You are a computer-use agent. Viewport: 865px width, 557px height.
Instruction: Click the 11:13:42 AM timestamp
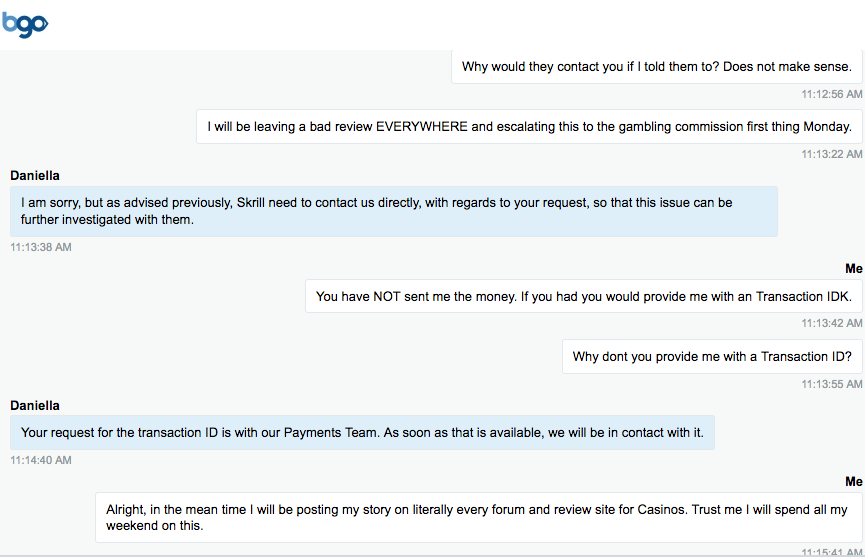[x=831, y=323]
